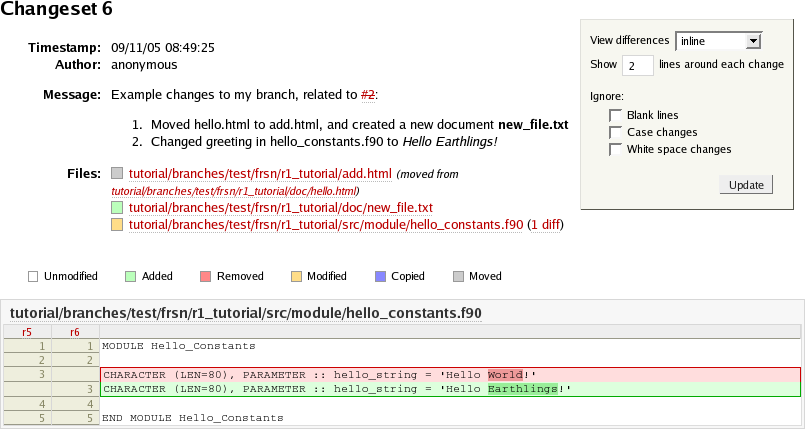Click the Update button
805x429 pixels.
click(745, 185)
